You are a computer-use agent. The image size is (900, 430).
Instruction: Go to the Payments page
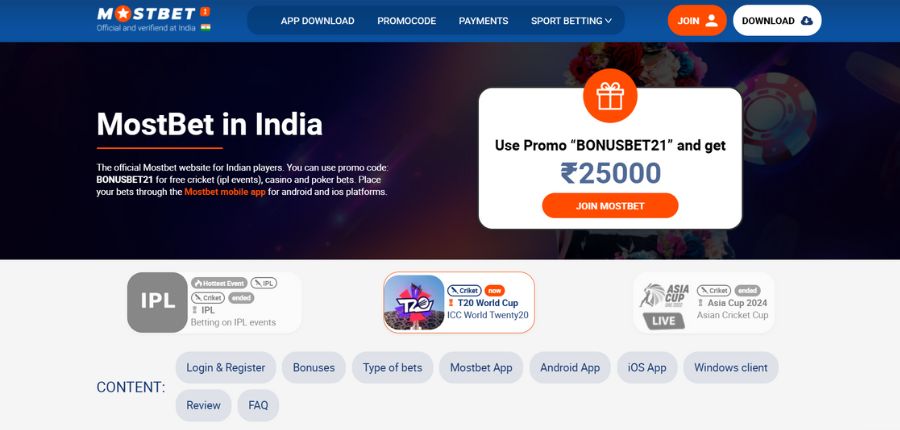tap(483, 21)
